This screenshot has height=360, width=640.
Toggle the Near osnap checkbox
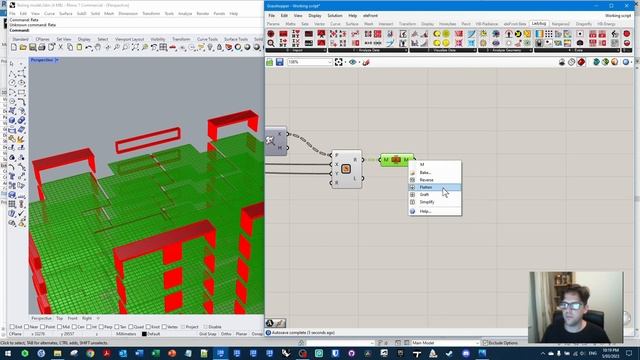[x=27, y=327]
